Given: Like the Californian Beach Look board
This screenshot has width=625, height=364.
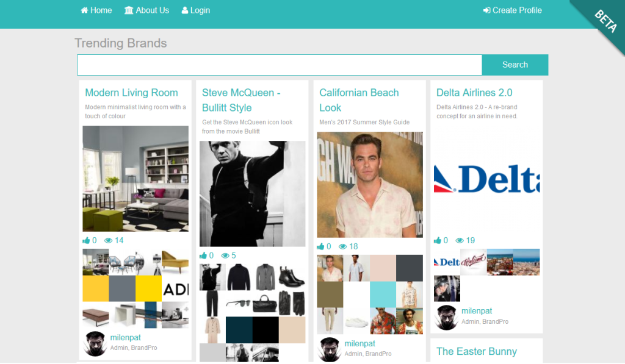Looking at the screenshot, I should [320, 246].
